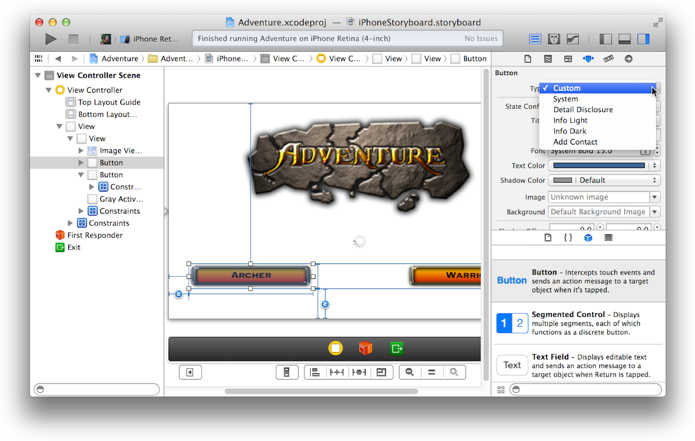Toggle the Debug area pane
Viewport: 695px width, 441px height.
click(x=624, y=39)
